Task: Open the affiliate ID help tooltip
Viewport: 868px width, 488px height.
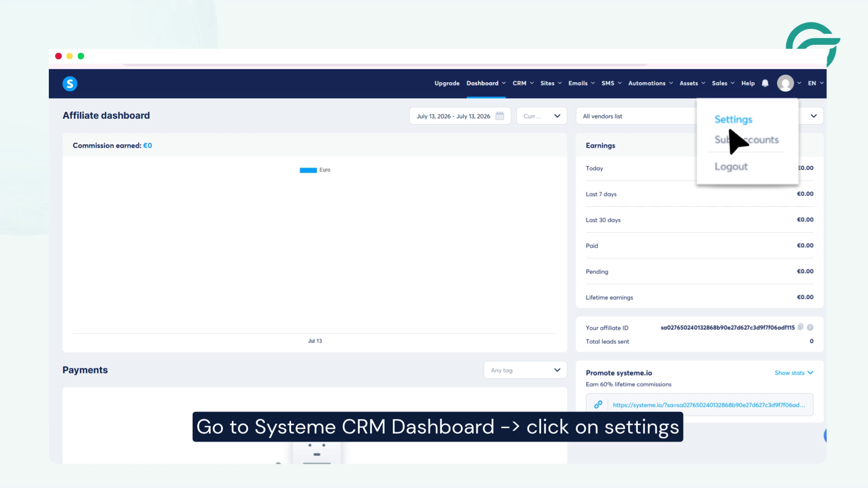Action: point(810,327)
